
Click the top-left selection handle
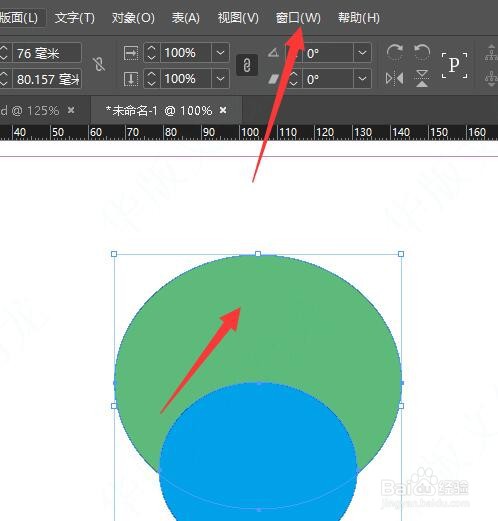(x=114, y=254)
